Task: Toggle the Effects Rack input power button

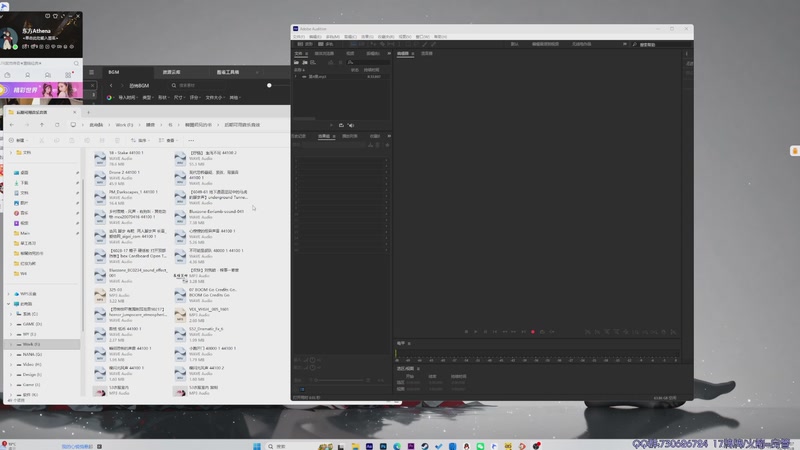Action: pos(312,360)
